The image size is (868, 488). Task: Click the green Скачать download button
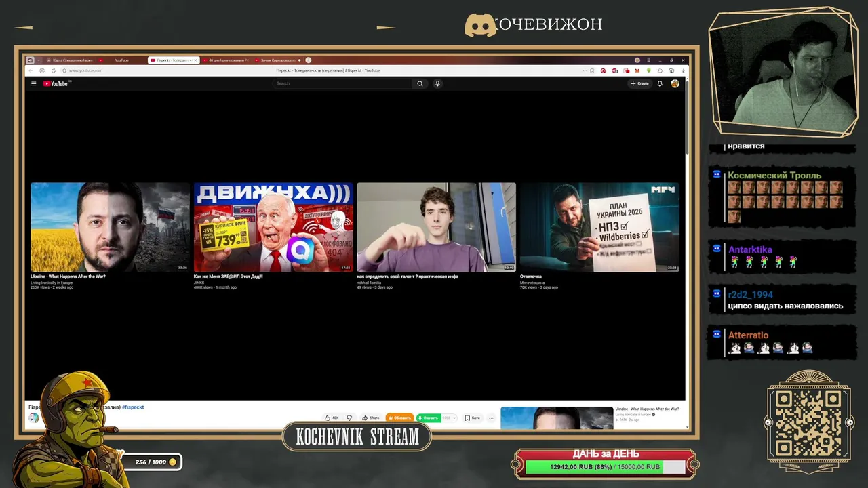coord(428,418)
